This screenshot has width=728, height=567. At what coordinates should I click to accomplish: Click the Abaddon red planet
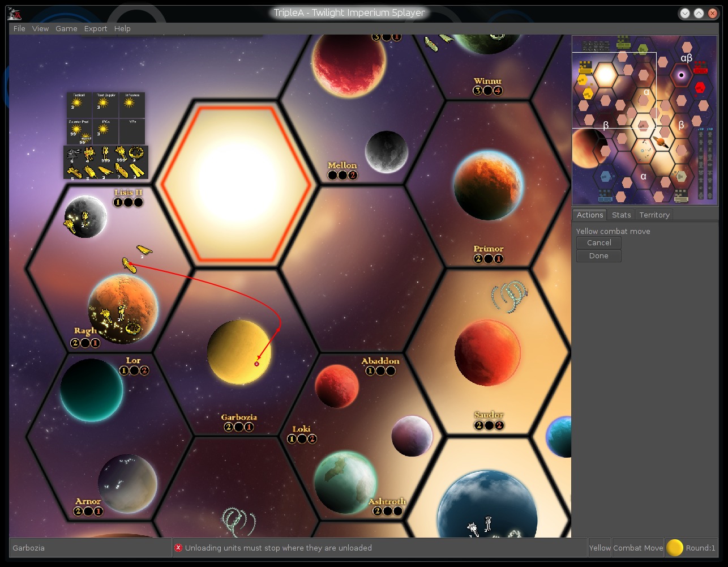pos(337,386)
